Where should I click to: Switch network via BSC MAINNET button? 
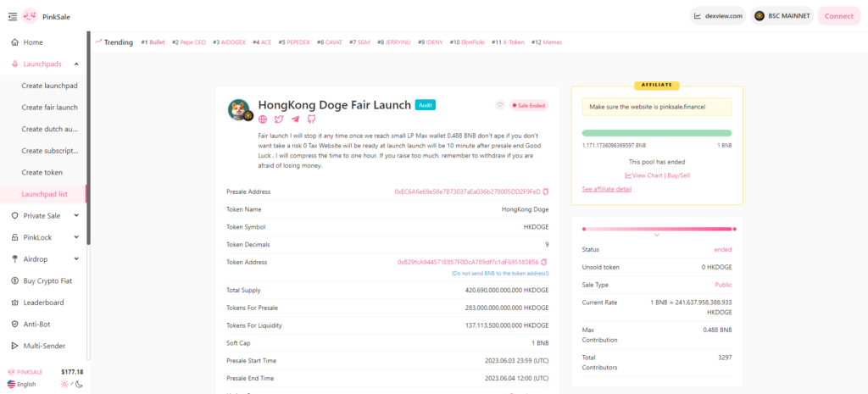point(782,16)
